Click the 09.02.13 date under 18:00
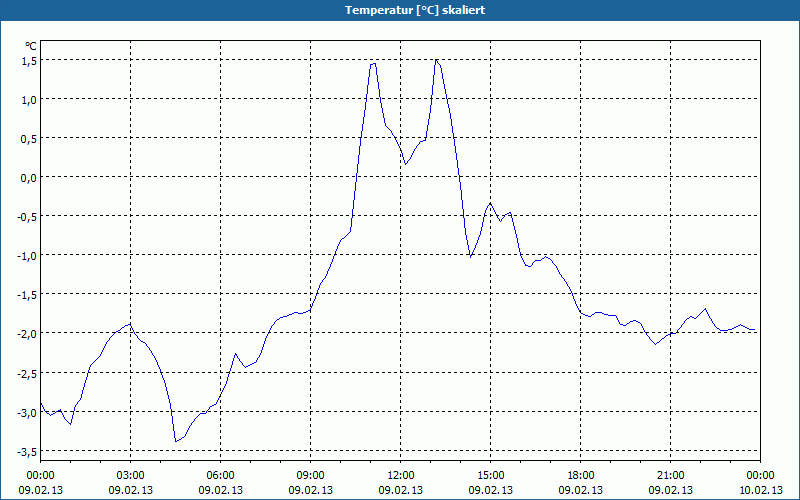This screenshot has height=500, width=800. [581, 490]
